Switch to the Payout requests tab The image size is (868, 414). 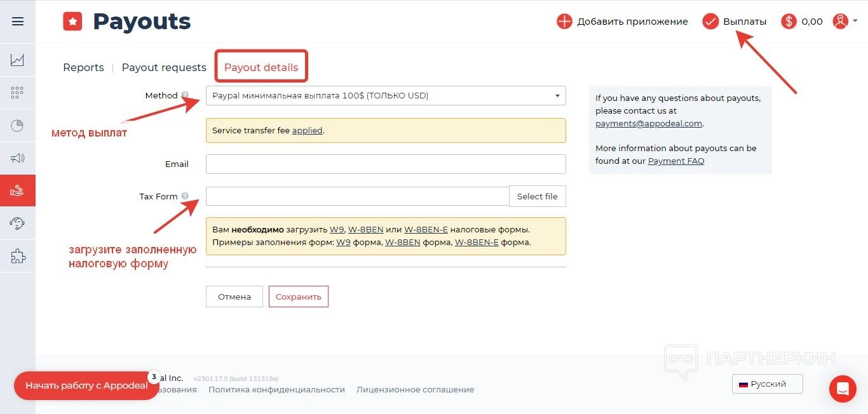pos(164,67)
